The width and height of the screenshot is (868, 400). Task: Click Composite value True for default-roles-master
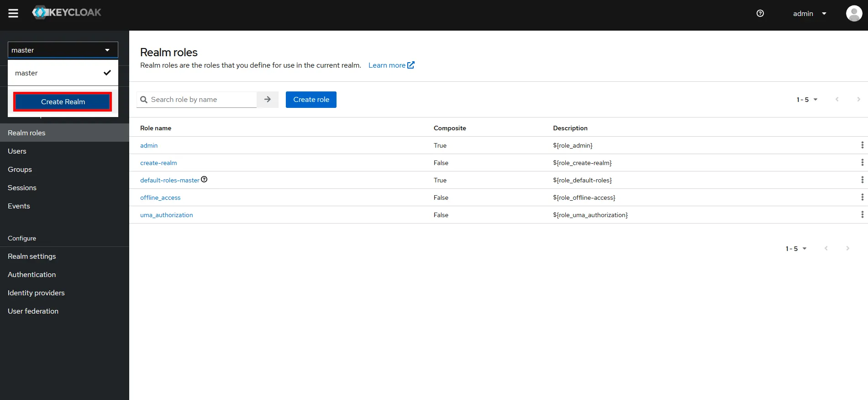pos(440,180)
